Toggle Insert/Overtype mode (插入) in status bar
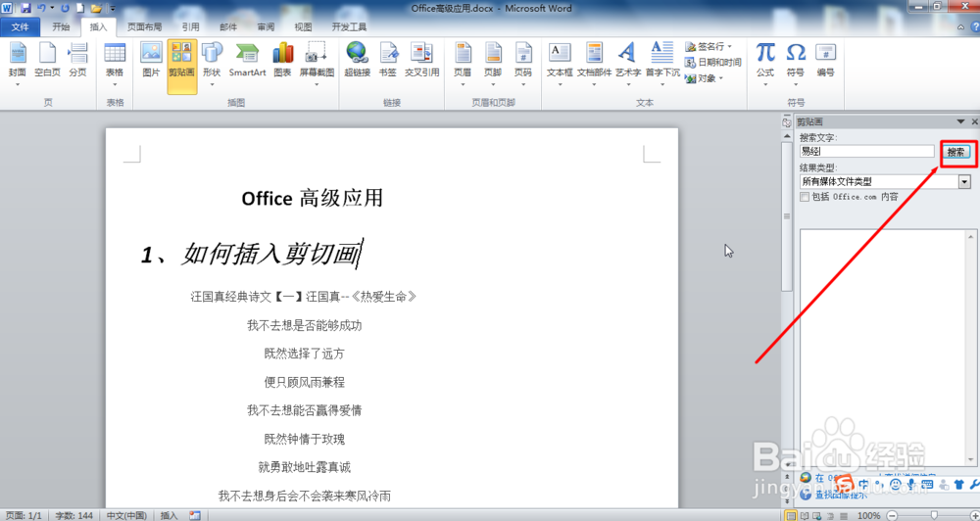This screenshot has height=521, width=980. pos(169,515)
